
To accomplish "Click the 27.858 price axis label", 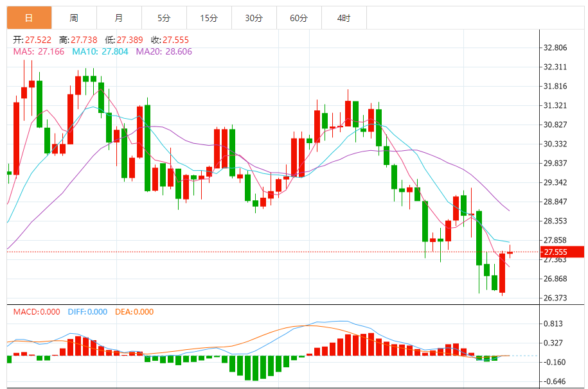I will point(555,240).
